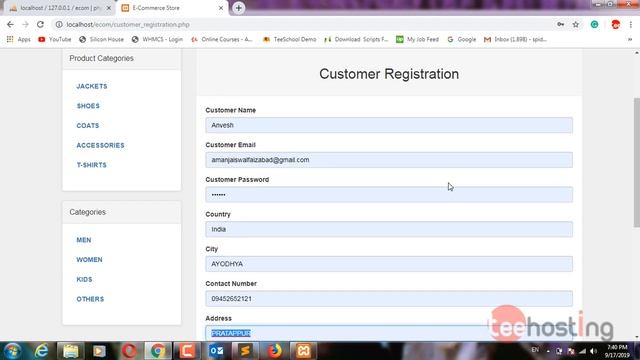This screenshot has height=360, width=640.
Task: Switch to Chrome in the taskbar
Action: click(x=158, y=351)
